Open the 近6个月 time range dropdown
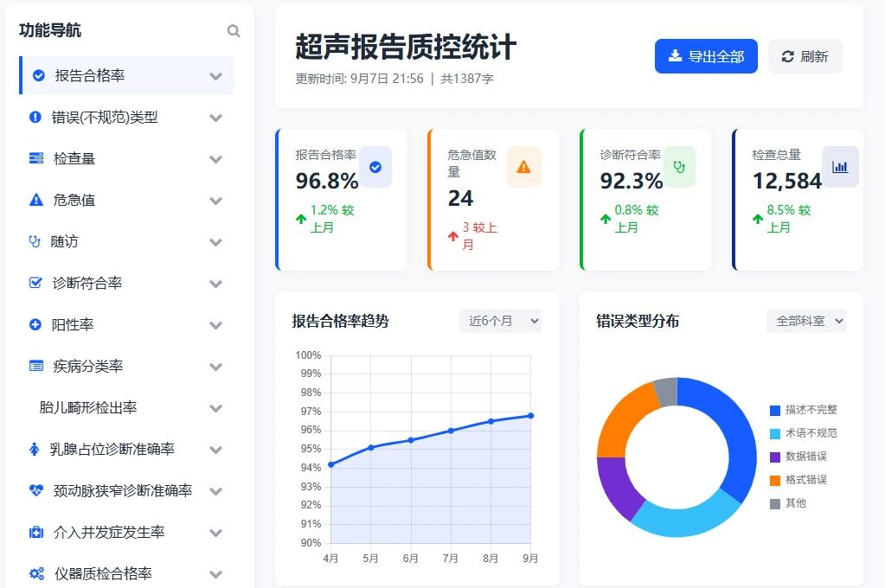 click(x=500, y=321)
